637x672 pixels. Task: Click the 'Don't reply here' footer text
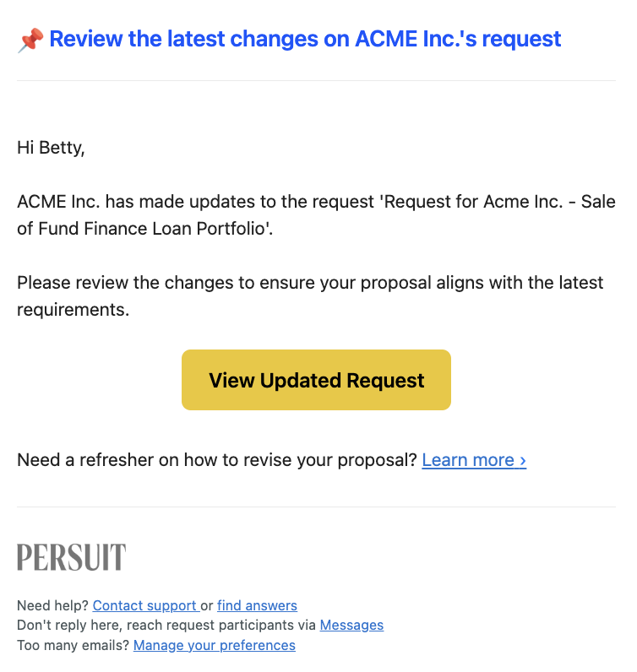pyautogui.click(x=166, y=625)
